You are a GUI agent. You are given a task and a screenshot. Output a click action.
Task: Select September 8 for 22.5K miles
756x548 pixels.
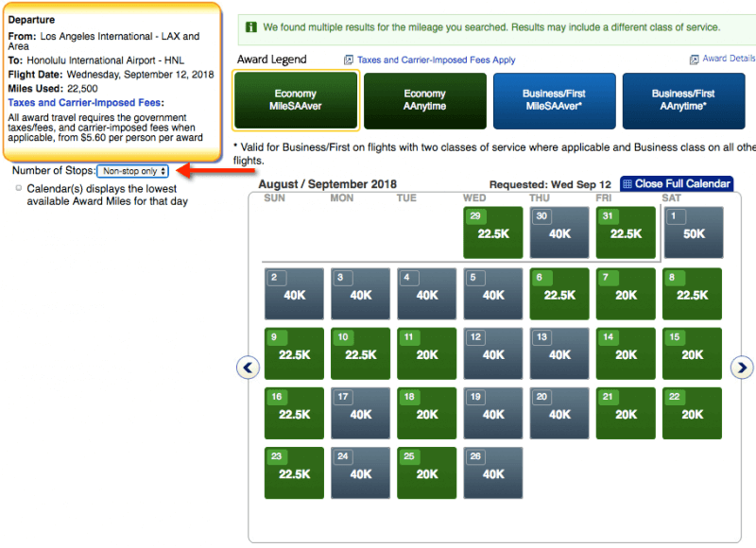click(x=692, y=294)
